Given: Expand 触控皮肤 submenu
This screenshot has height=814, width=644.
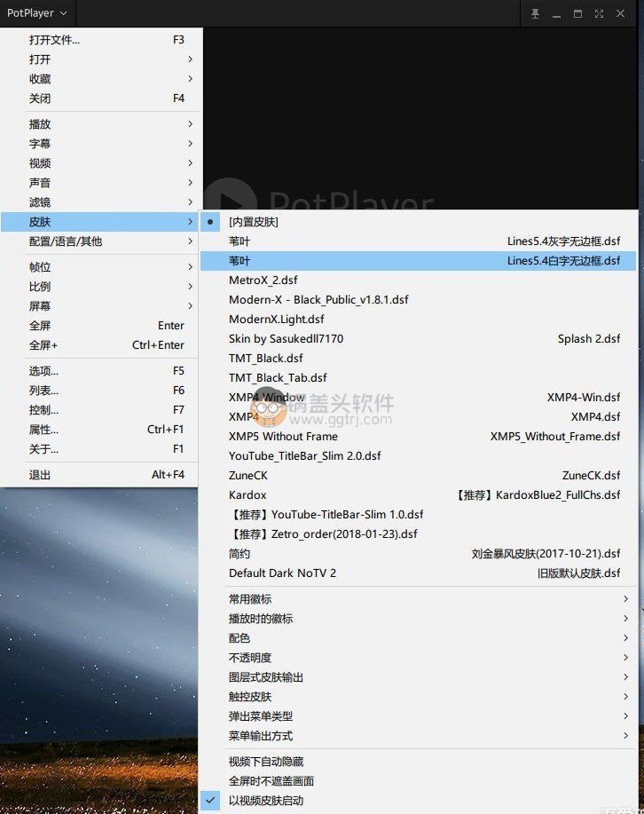Looking at the screenshot, I should click(x=419, y=697).
